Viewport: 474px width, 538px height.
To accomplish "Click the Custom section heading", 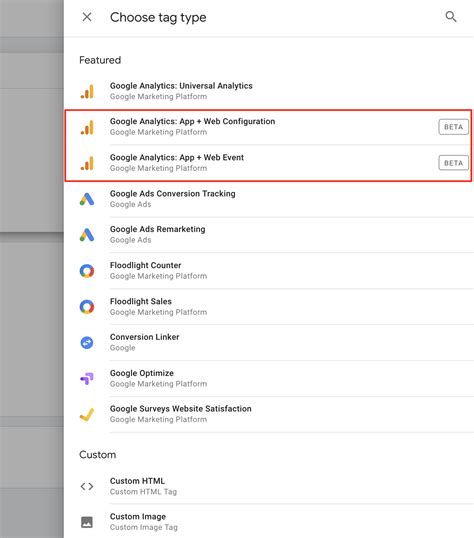I will pyautogui.click(x=97, y=455).
